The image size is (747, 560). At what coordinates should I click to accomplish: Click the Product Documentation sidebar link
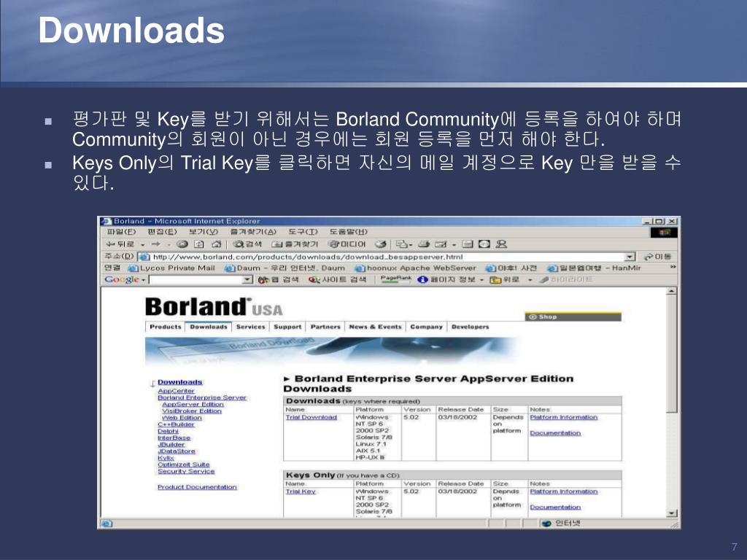[x=197, y=487]
